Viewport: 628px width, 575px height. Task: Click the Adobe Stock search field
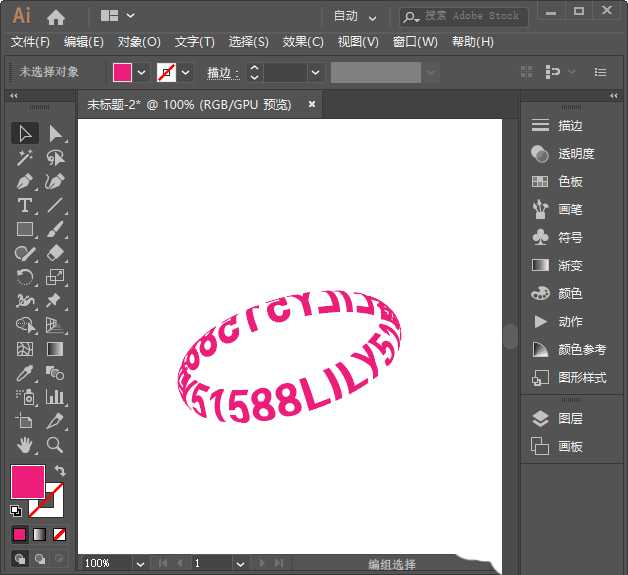click(x=470, y=16)
